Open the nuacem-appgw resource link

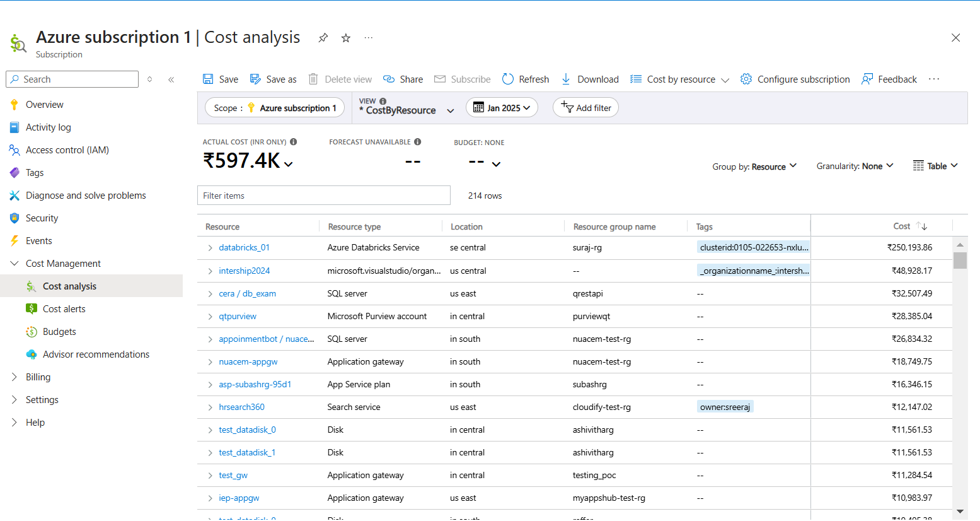248,361
